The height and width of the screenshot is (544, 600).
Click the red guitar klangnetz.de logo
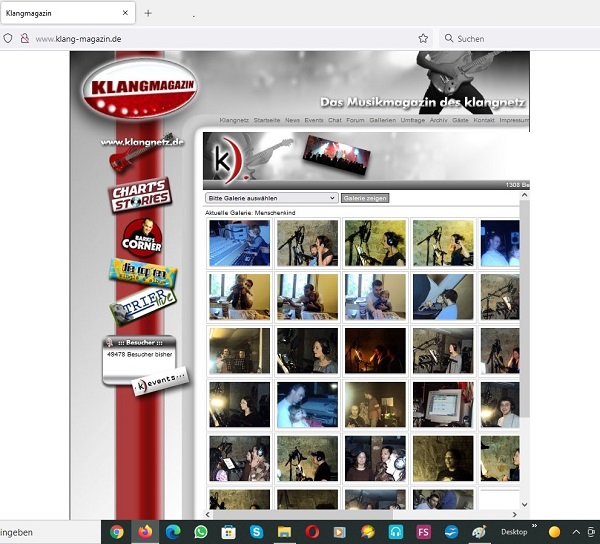coord(141,149)
